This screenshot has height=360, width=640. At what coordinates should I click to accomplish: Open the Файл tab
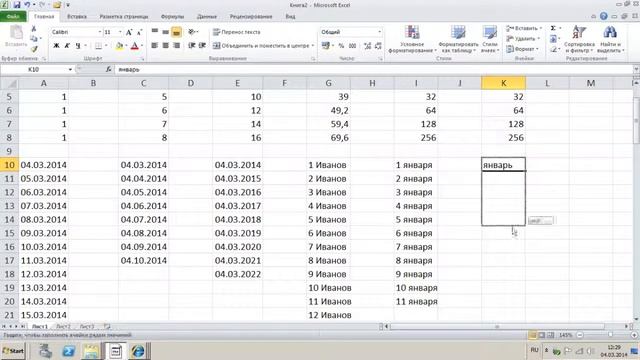(13, 17)
